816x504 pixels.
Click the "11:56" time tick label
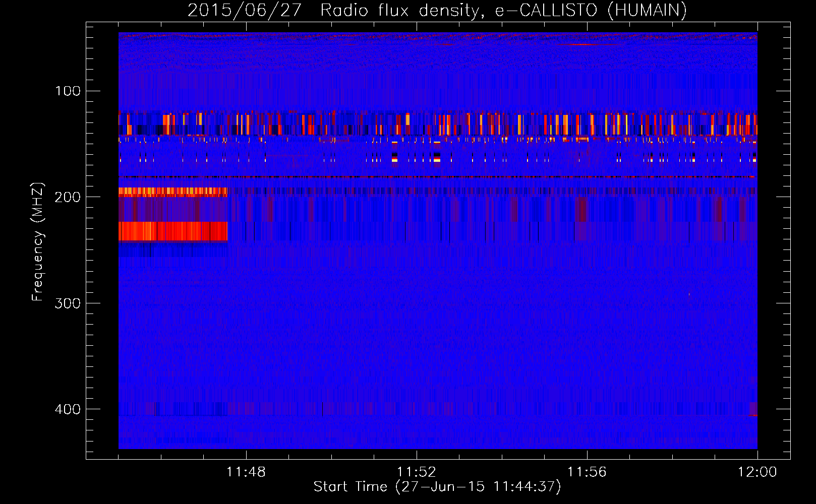click(x=587, y=472)
